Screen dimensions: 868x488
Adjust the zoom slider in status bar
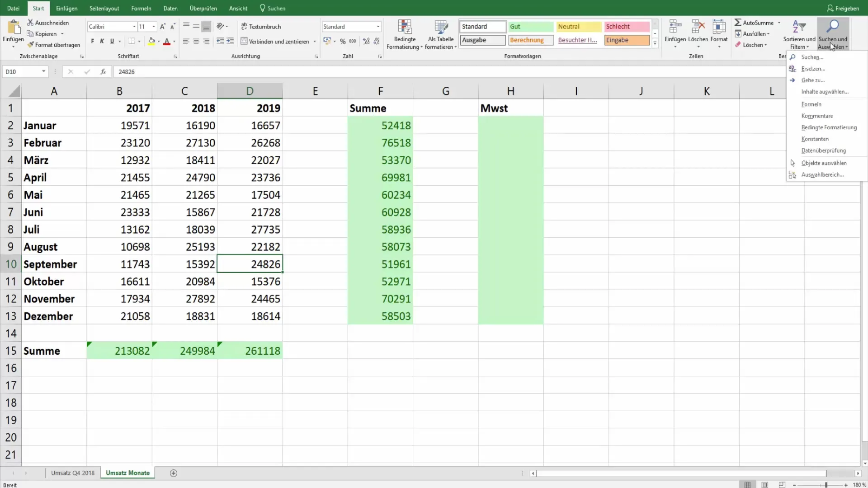coord(826,485)
